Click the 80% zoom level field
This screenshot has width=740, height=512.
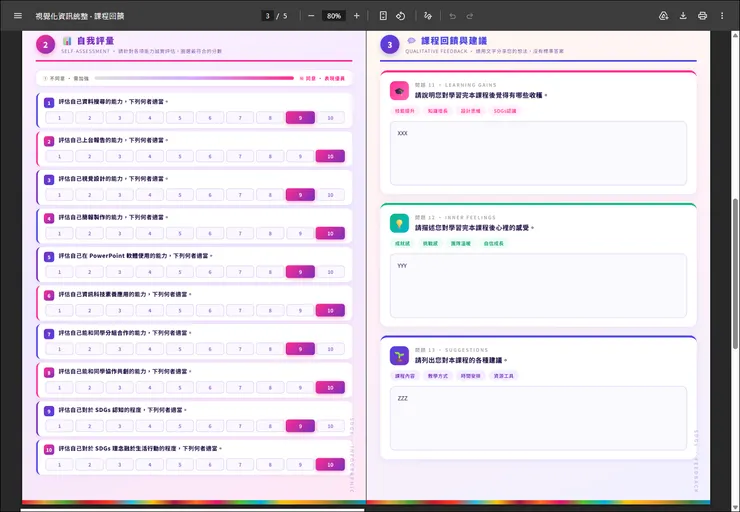pos(334,16)
